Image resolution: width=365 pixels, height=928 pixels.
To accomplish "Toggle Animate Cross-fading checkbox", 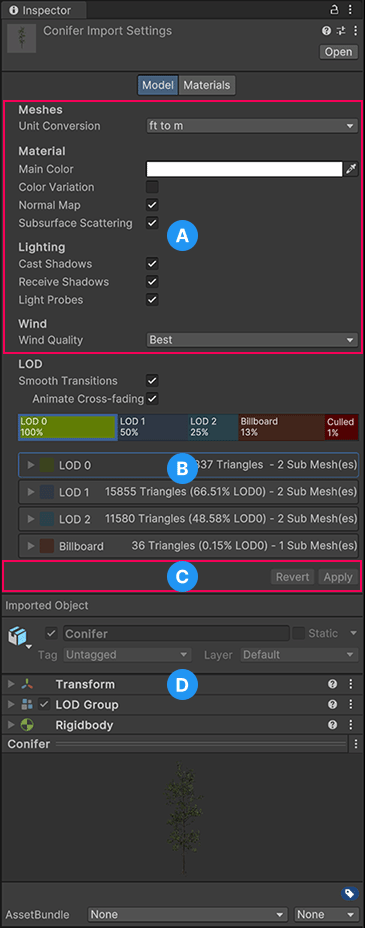I will [x=153, y=398].
